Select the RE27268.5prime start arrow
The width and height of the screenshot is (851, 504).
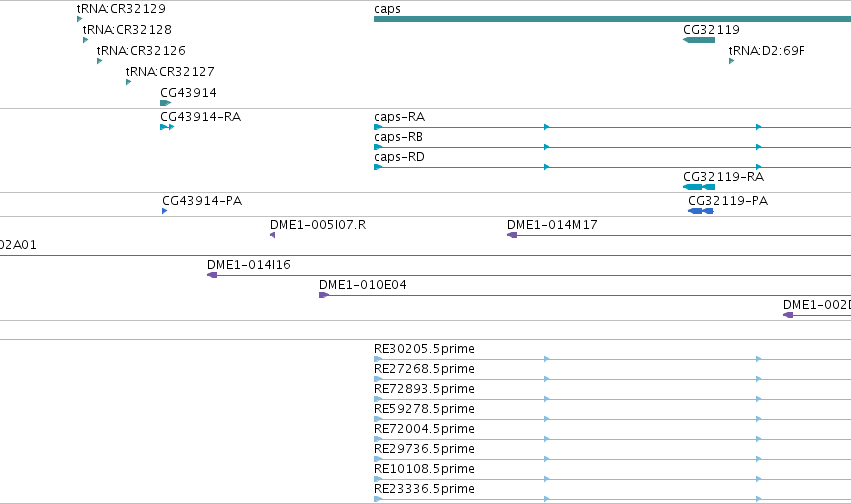tap(378, 379)
